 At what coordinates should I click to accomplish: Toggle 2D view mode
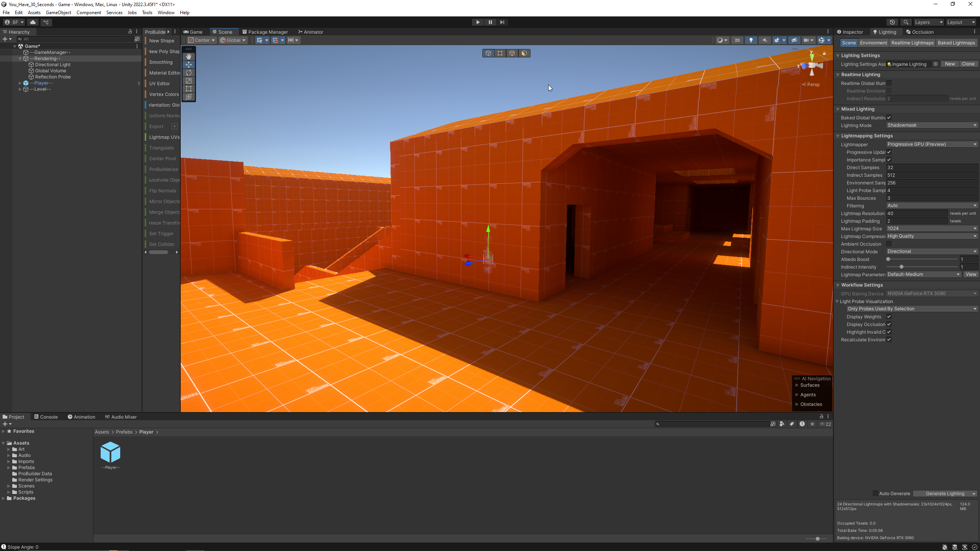tap(737, 40)
